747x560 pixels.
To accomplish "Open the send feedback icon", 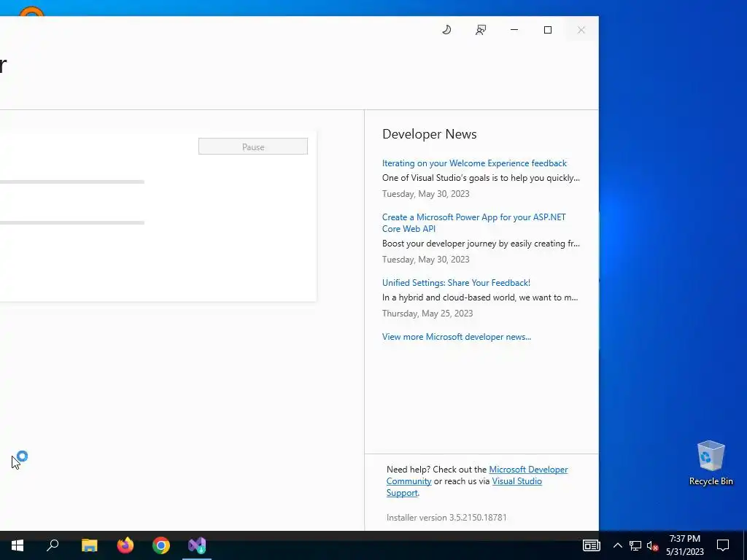I will pyautogui.click(x=481, y=30).
